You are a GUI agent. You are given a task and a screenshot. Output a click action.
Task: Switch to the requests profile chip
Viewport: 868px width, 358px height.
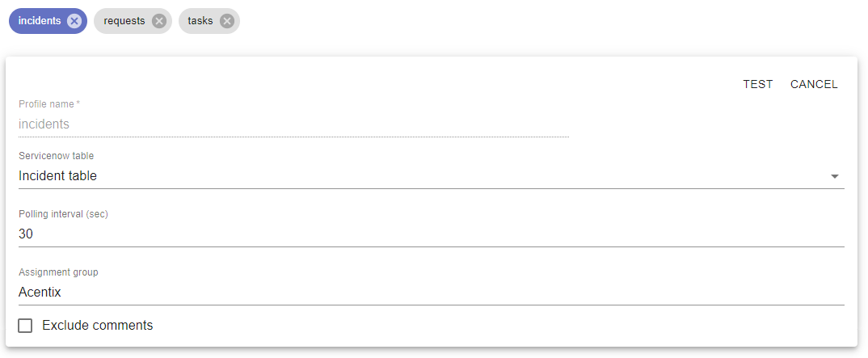click(x=124, y=21)
